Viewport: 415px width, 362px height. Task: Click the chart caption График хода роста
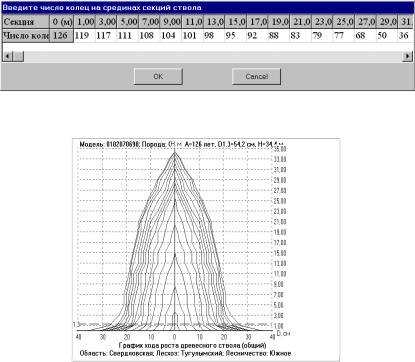[x=192, y=345]
